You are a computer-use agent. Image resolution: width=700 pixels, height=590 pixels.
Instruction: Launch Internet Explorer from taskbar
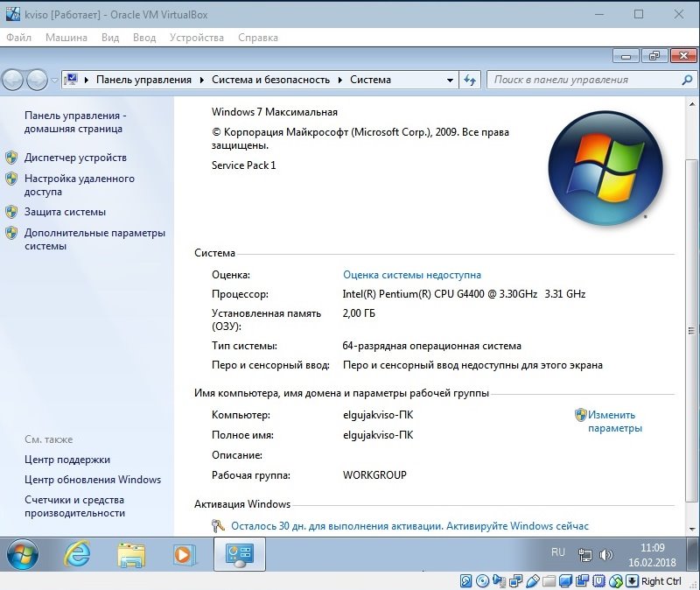(x=77, y=554)
